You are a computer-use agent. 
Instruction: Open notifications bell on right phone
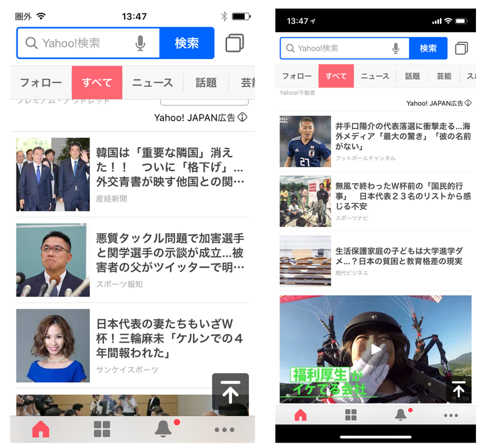click(401, 415)
